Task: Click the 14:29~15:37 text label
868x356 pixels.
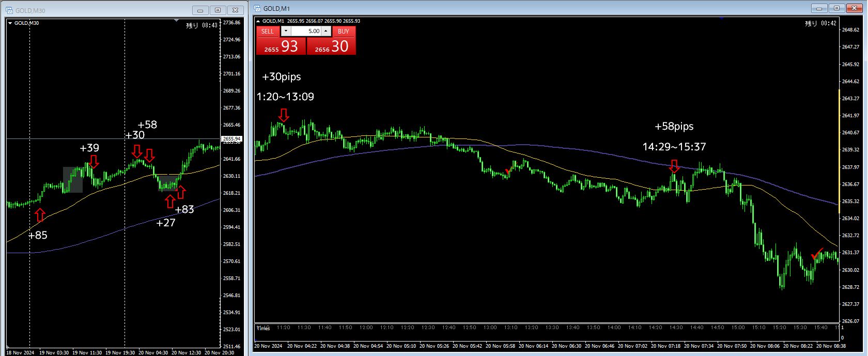Action: pos(674,147)
